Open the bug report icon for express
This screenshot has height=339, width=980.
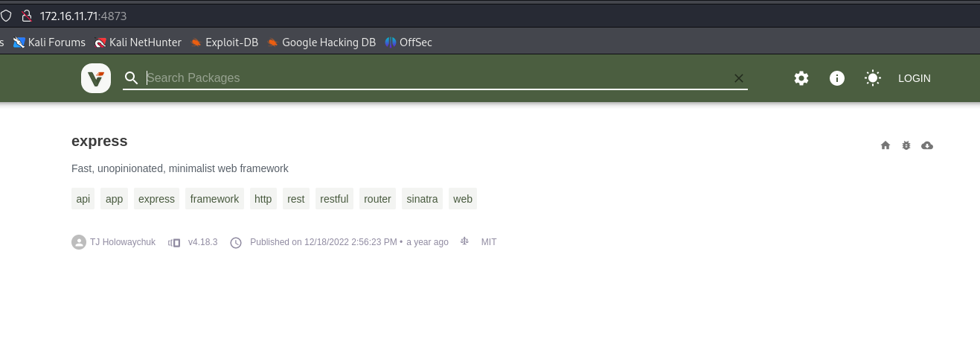coord(906,145)
